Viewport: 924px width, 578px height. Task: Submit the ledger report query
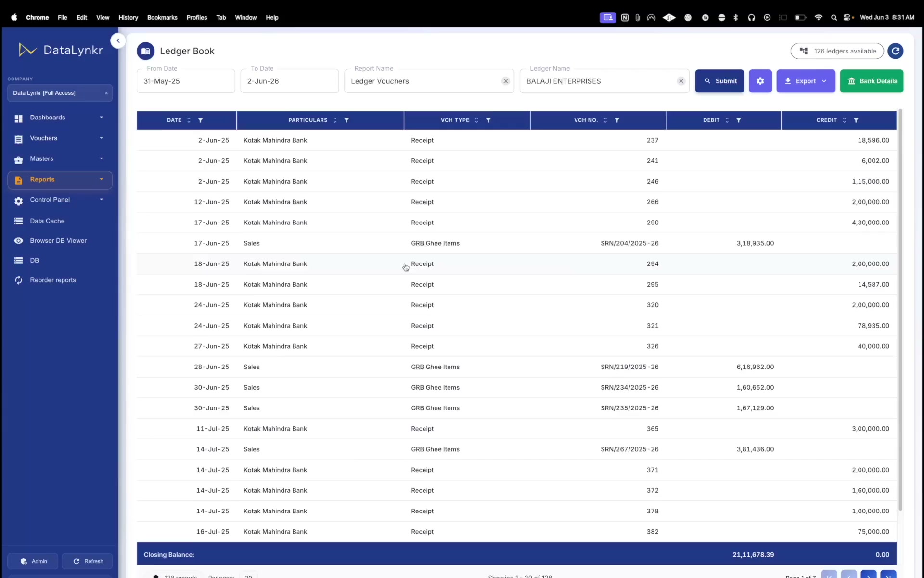719,81
